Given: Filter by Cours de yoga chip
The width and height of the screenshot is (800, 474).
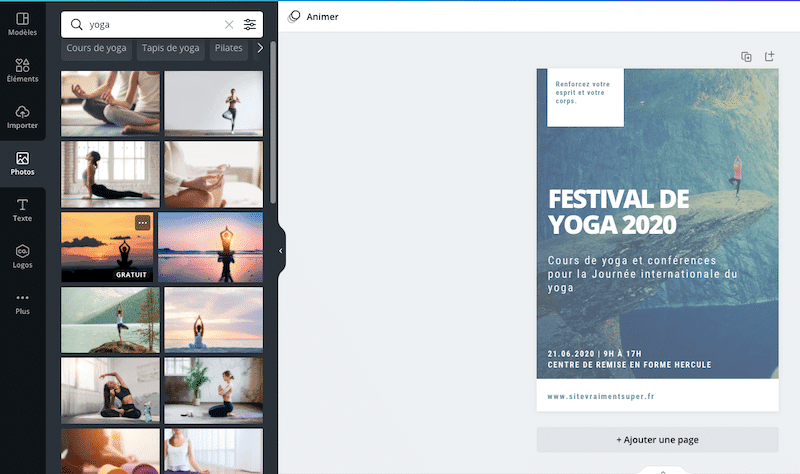Looking at the screenshot, I should [96, 48].
